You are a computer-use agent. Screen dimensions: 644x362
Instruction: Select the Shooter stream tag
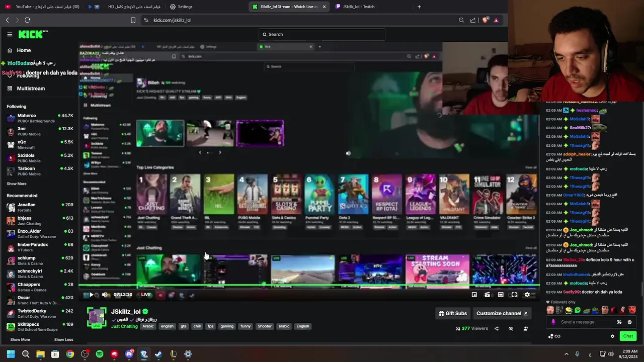point(265,326)
